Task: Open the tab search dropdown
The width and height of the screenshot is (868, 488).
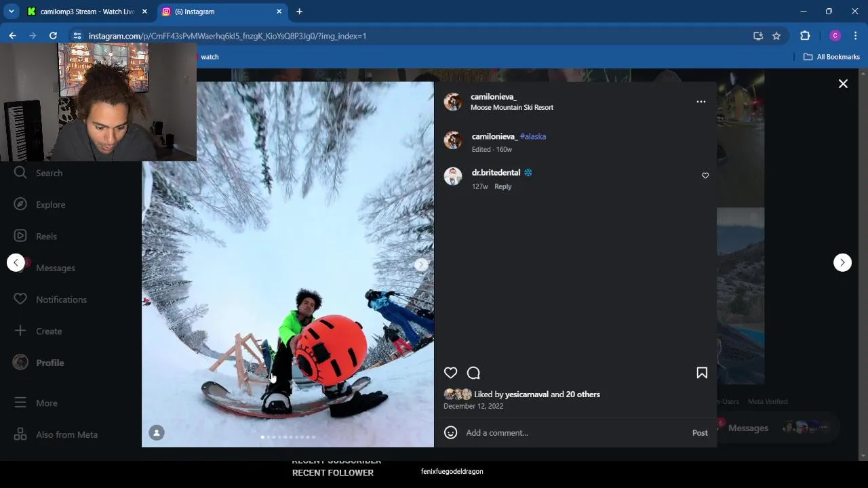Action: click(x=12, y=12)
